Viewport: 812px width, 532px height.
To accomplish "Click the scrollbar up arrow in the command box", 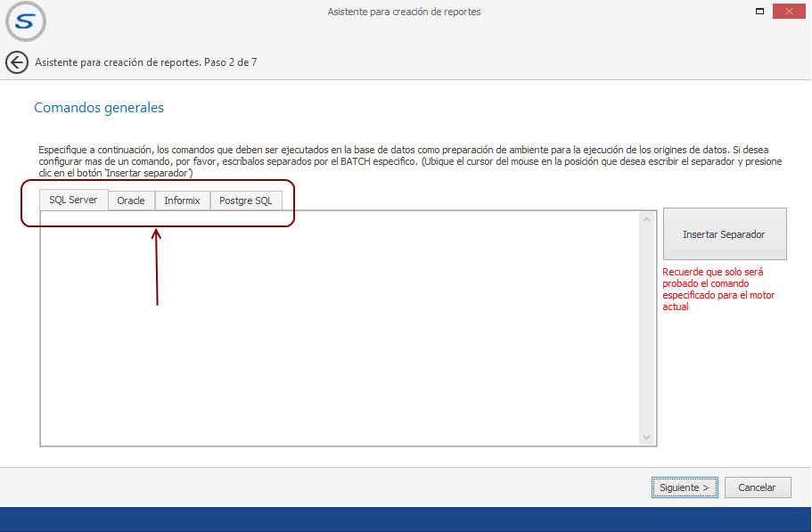I will pos(647,219).
